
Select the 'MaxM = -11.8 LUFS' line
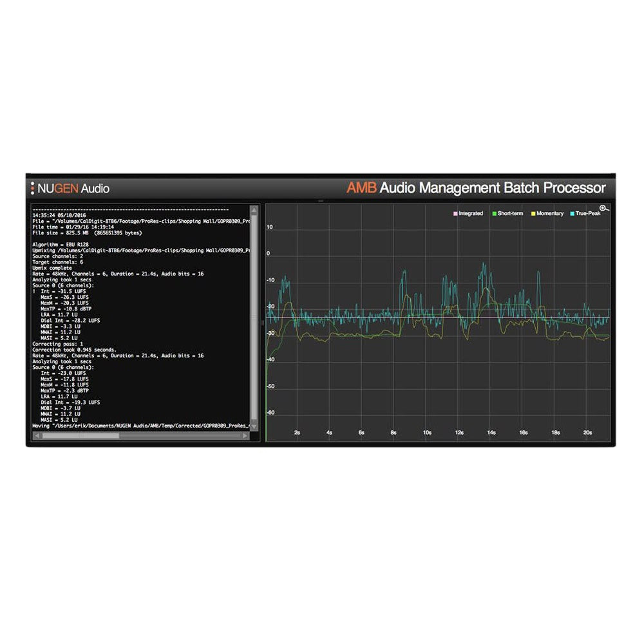pos(64,385)
